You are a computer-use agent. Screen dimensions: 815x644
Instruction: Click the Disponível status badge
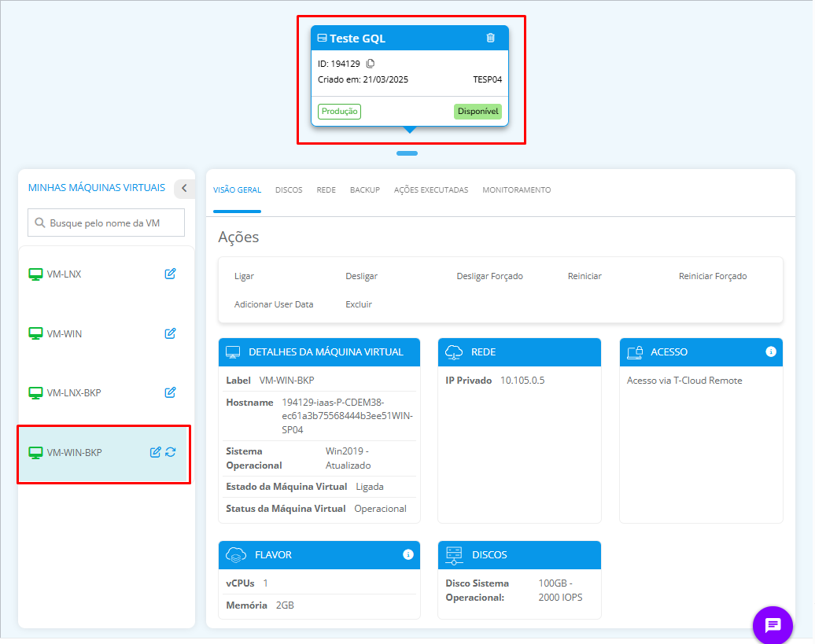[x=478, y=111]
